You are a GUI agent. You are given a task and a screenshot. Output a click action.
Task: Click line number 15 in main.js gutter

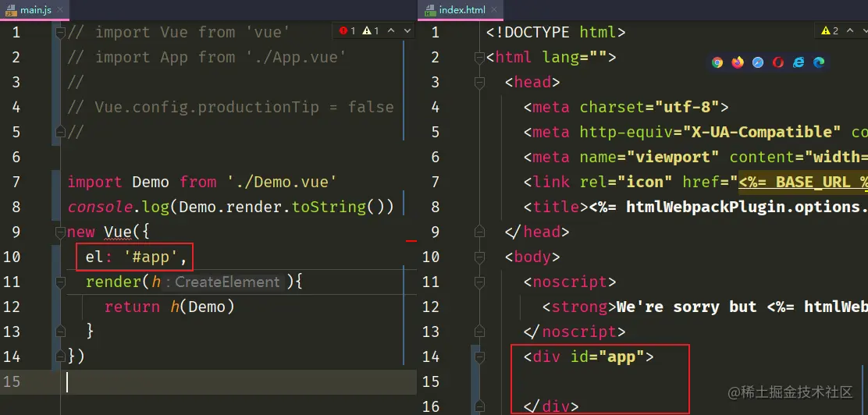coord(12,381)
